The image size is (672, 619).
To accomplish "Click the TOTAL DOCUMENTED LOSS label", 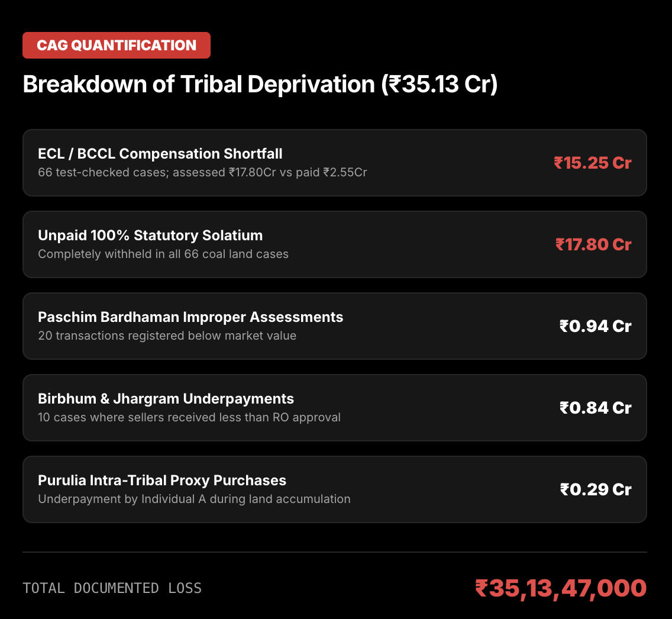I will [x=112, y=588].
